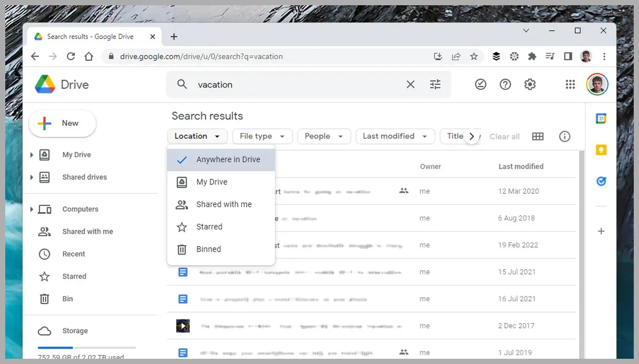Select Shared with me in Location menu
The width and height of the screenshot is (639, 364).
pyautogui.click(x=221, y=205)
